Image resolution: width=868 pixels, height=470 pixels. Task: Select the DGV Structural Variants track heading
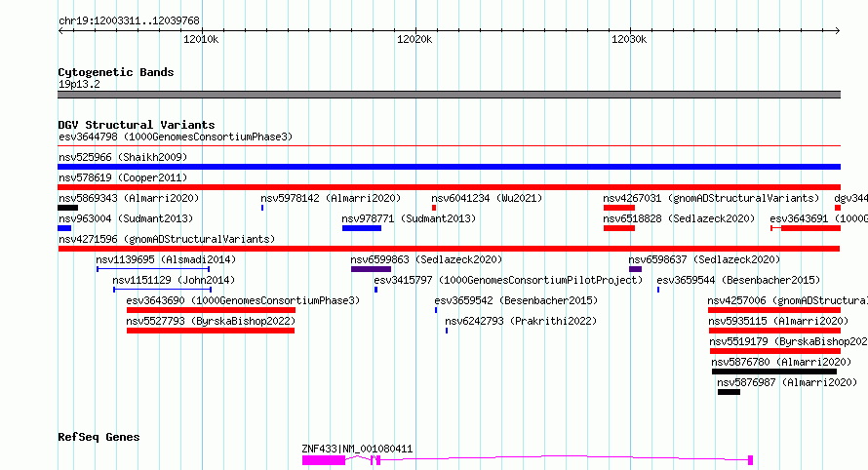137,125
